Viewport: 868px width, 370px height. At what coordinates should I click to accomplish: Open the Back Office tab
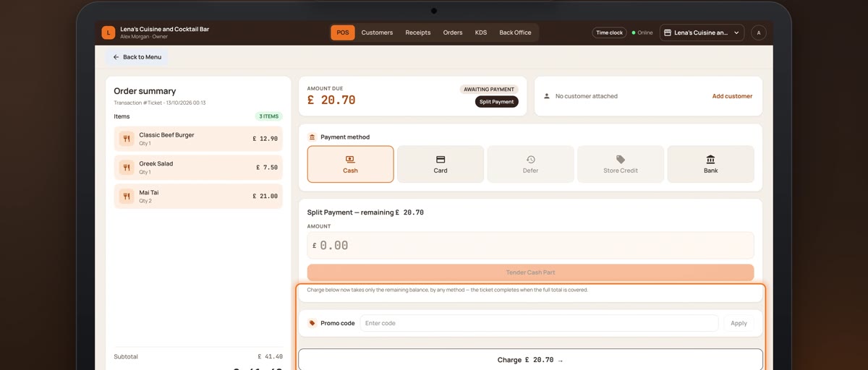point(515,33)
